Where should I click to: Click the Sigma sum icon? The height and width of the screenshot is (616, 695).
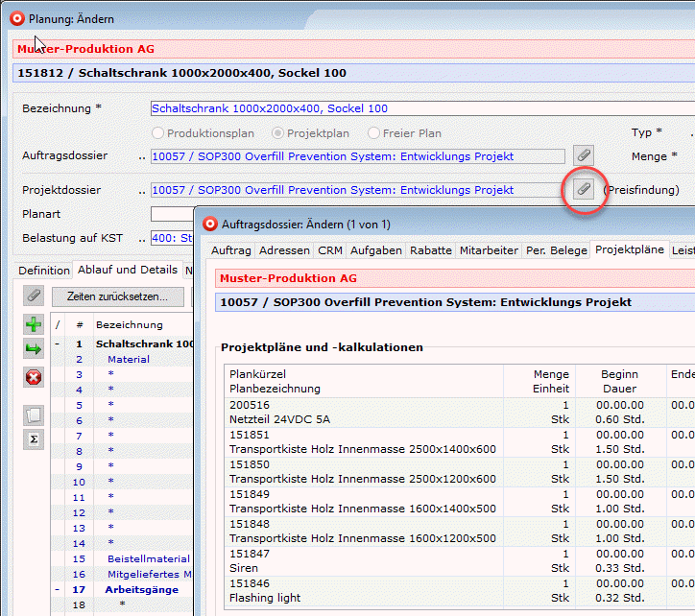pos(34,439)
